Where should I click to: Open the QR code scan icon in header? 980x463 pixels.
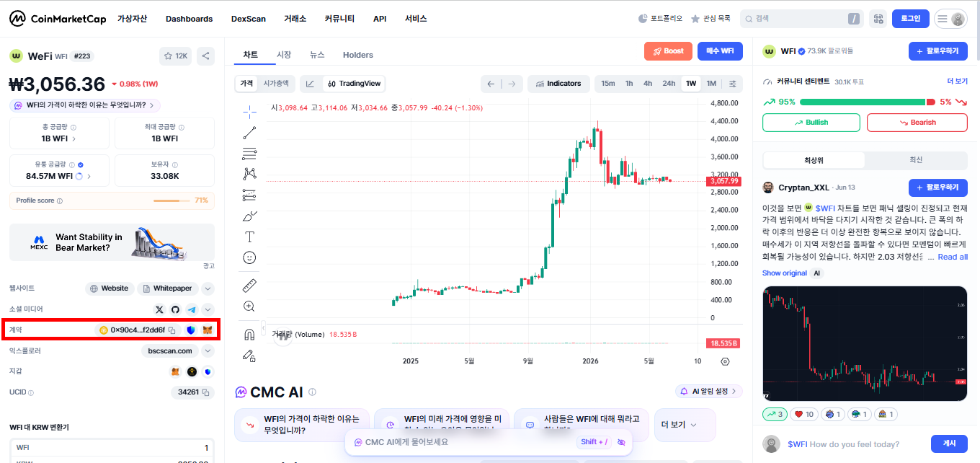coord(877,19)
